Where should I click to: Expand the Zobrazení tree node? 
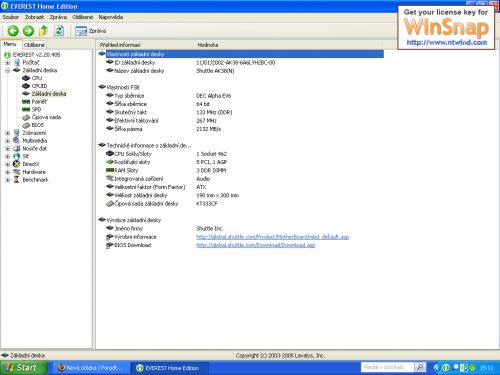tap(7, 133)
